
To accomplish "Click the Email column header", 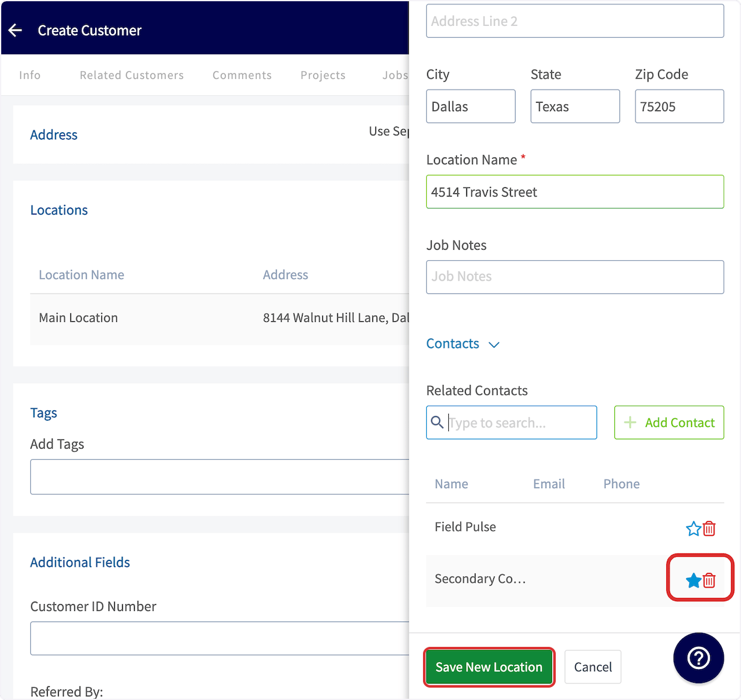I will click(x=549, y=484).
